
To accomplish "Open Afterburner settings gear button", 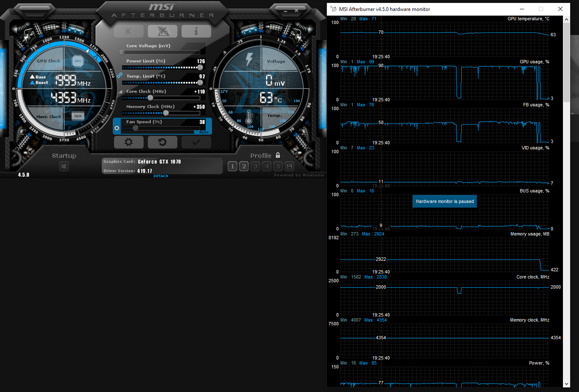I will [128, 142].
